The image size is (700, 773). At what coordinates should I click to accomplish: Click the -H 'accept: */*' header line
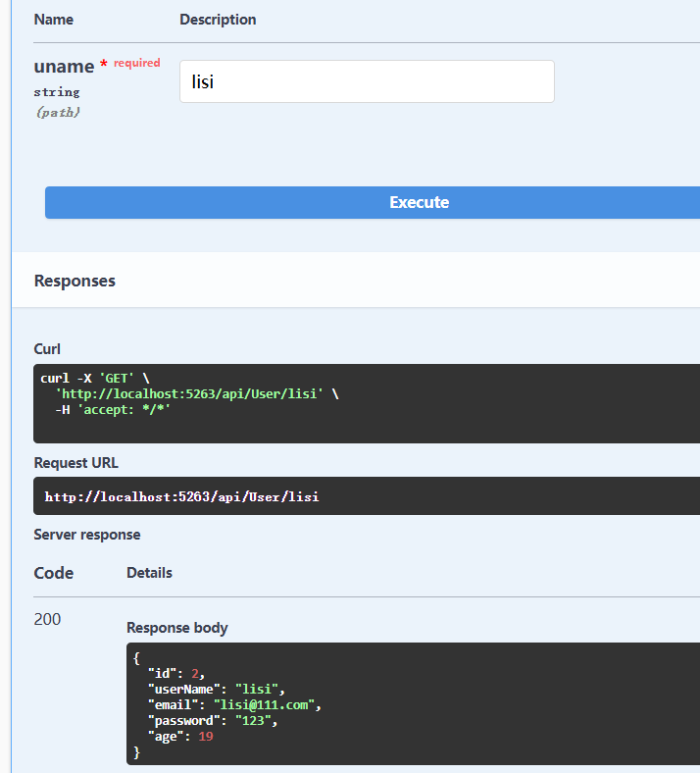[113, 410]
